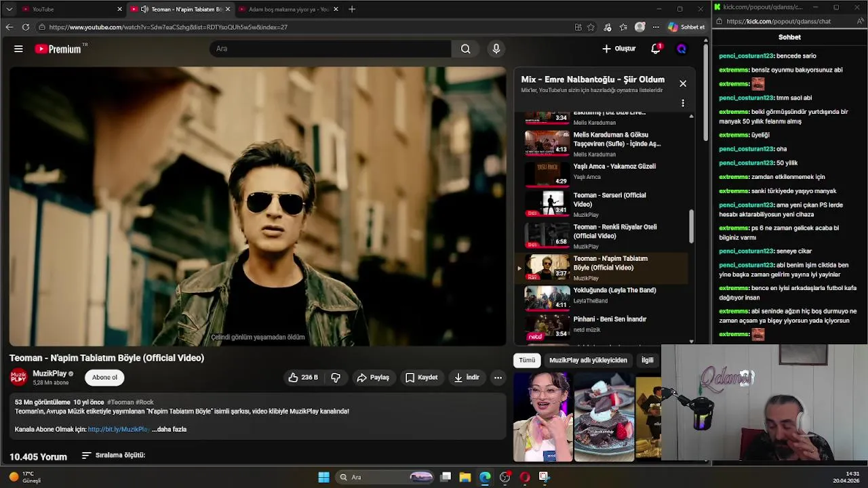
Task: Open OBS Studio taskbar icon
Action: tap(505, 477)
